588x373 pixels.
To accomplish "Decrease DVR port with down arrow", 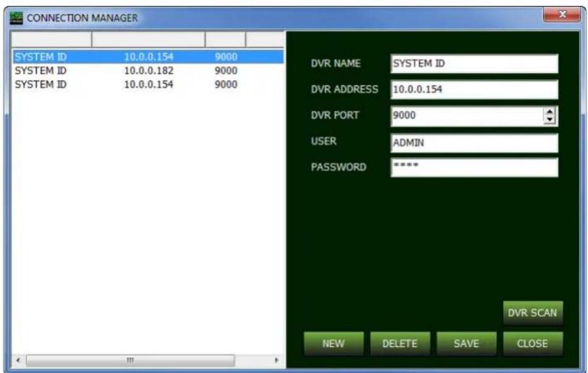I will 550,120.
